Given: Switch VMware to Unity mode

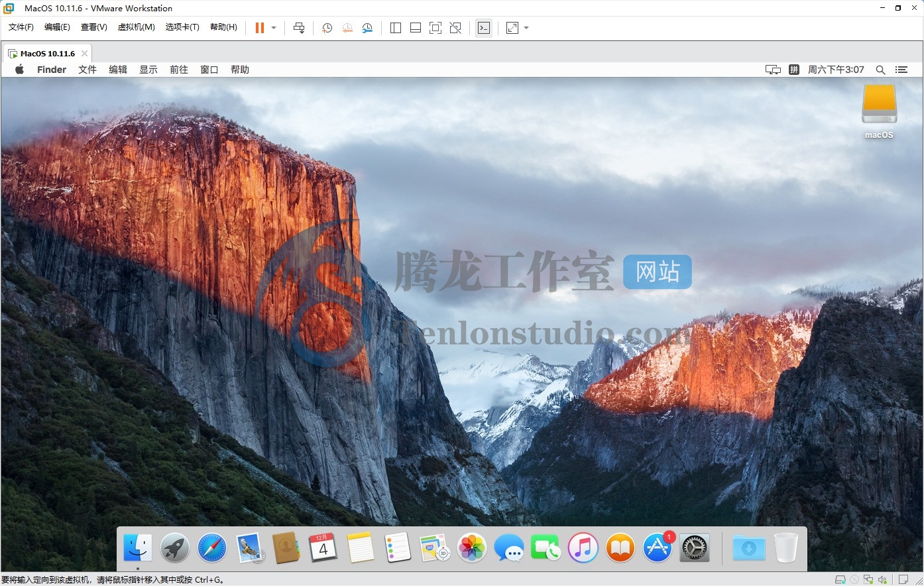Looking at the screenshot, I should tap(455, 28).
